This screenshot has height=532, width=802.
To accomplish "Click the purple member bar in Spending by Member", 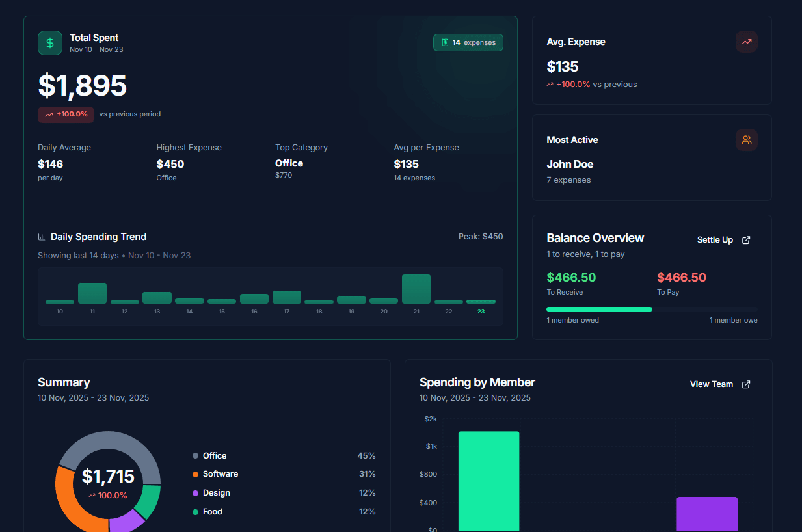I will 706,514.
